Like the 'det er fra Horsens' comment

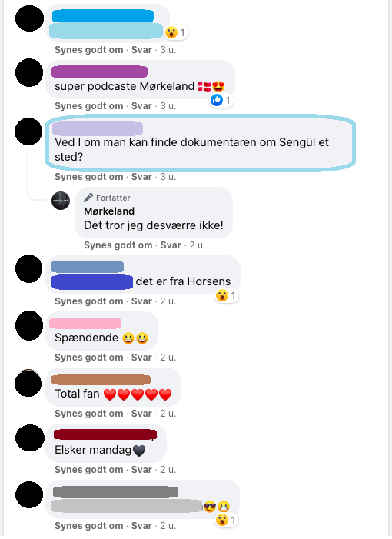coord(88,301)
